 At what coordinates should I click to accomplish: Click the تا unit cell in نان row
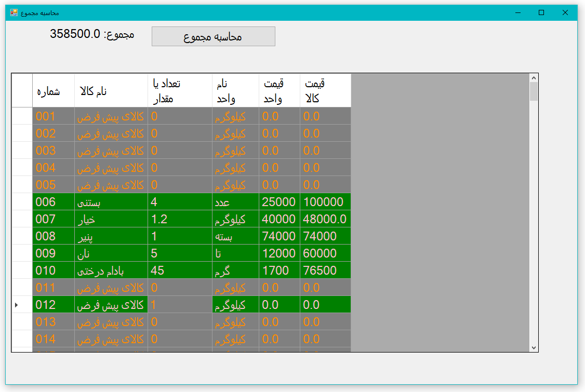tap(235, 253)
